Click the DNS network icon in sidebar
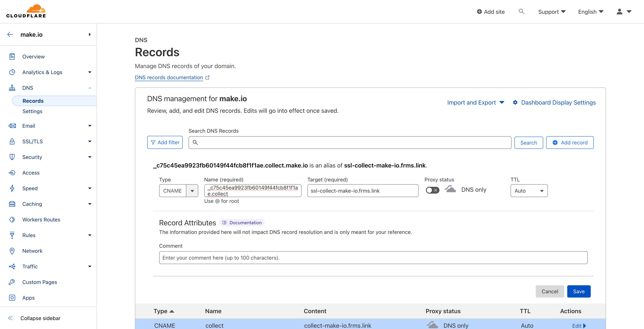This screenshot has width=644, height=329. pyautogui.click(x=12, y=88)
